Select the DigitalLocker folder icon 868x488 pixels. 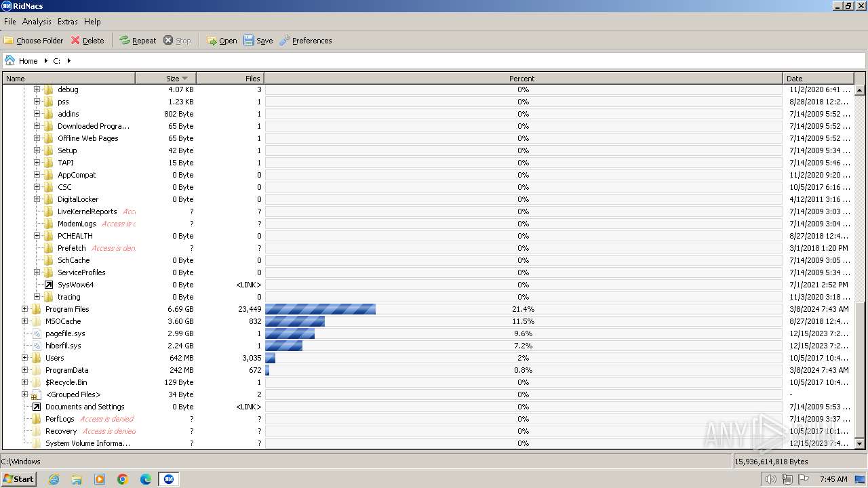(49, 199)
